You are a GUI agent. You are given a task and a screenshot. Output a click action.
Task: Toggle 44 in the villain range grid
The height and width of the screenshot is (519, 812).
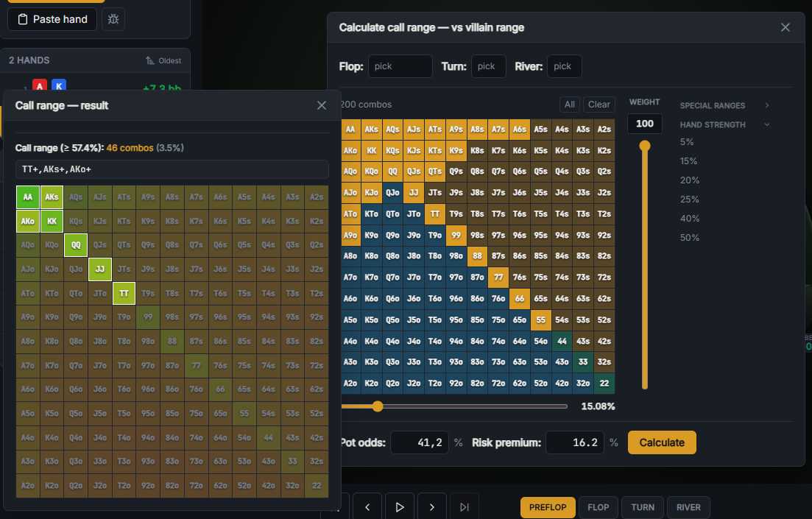[562, 342]
